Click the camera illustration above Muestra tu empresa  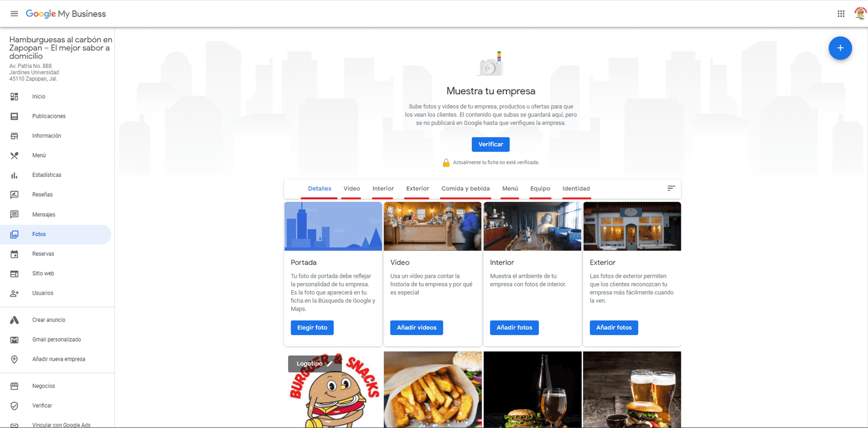490,64
